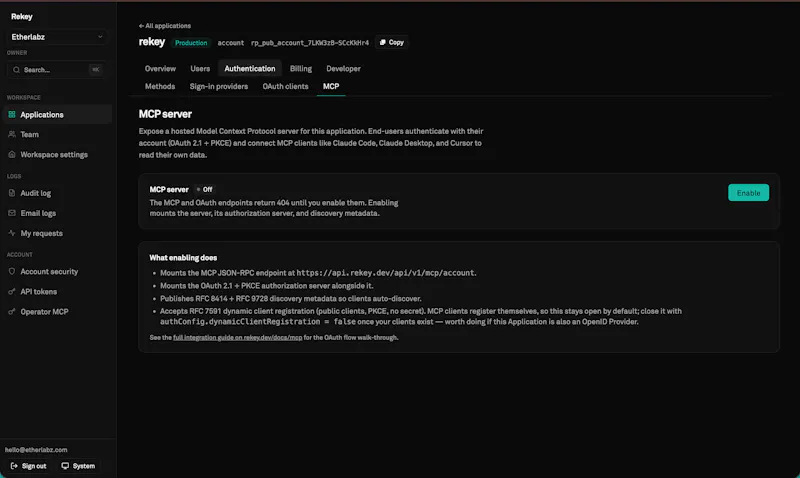Click the Email logs envelope icon
The height and width of the screenshot is (478, 800).
(12, 213)
